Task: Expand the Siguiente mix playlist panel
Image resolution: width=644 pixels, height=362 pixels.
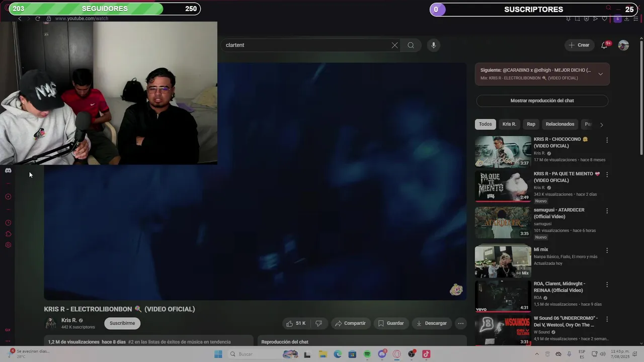Action: (600, 74)
